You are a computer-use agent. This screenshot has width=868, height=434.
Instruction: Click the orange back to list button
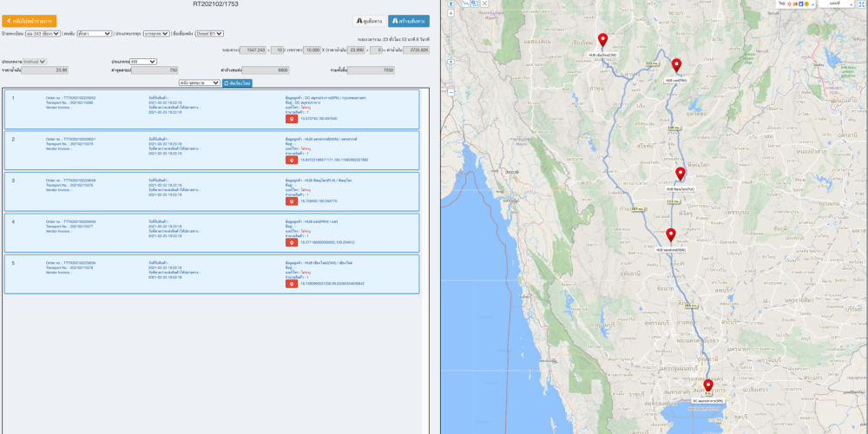(x=30, y=20)
